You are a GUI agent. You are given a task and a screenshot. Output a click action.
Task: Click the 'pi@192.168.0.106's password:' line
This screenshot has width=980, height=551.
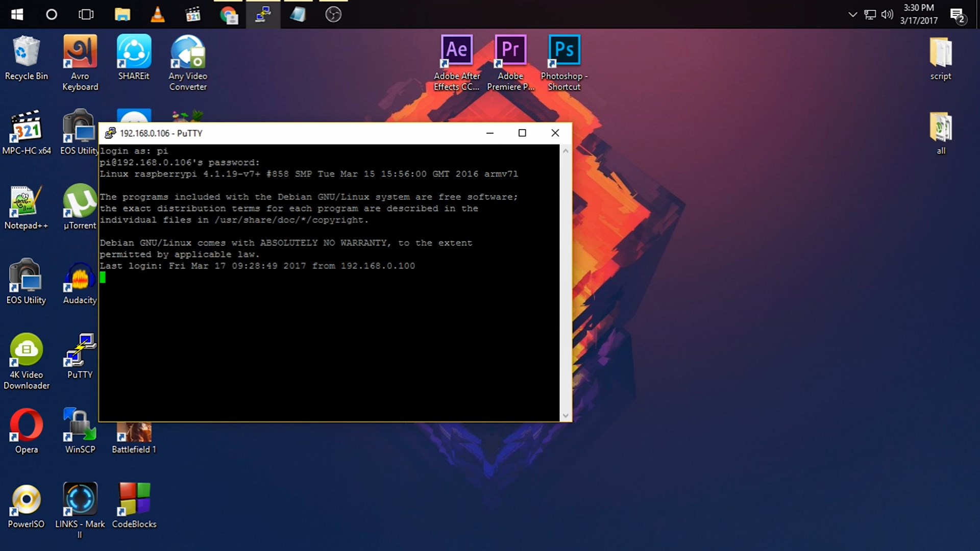[180, 162]
